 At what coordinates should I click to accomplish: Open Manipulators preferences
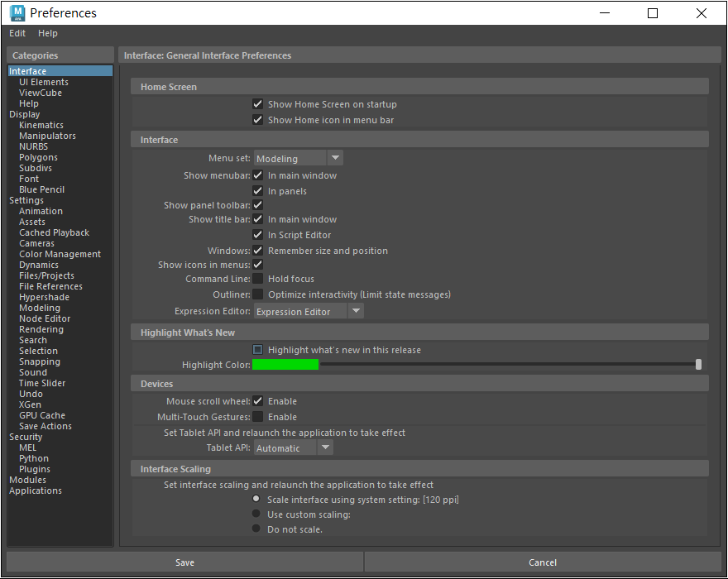click(47, 136)
